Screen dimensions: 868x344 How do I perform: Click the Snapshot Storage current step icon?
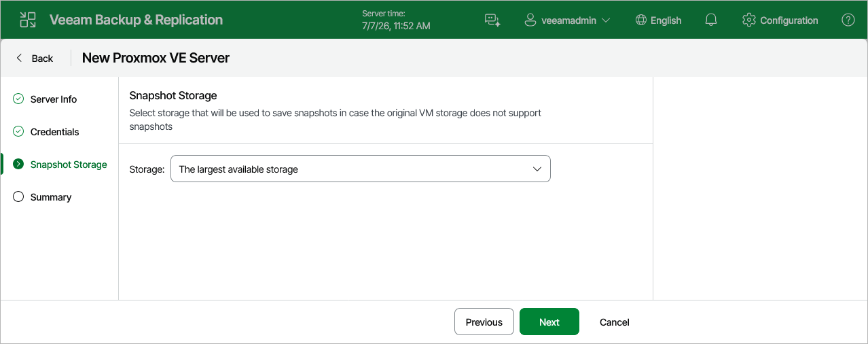(x=18, y=165)
